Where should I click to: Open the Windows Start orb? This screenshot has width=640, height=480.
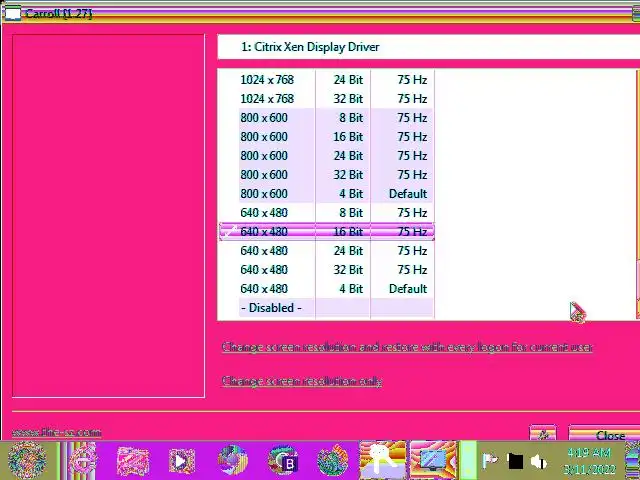27,460
